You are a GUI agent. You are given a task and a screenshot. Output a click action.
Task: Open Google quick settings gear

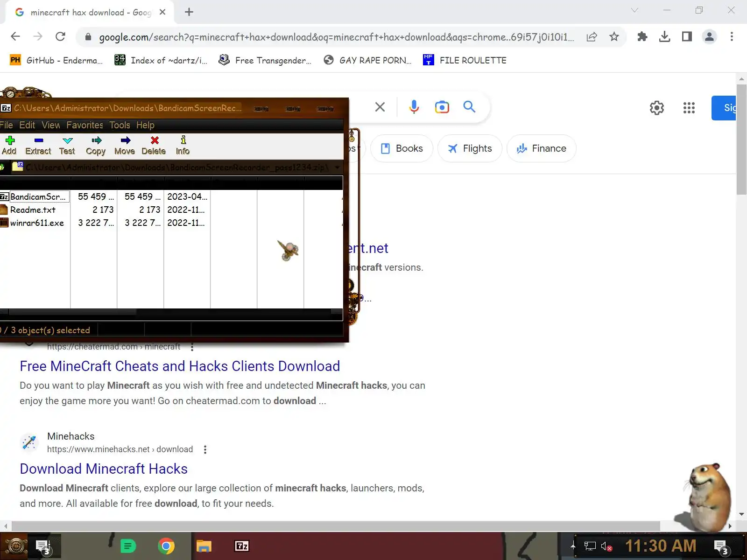[x=657, y=108]
